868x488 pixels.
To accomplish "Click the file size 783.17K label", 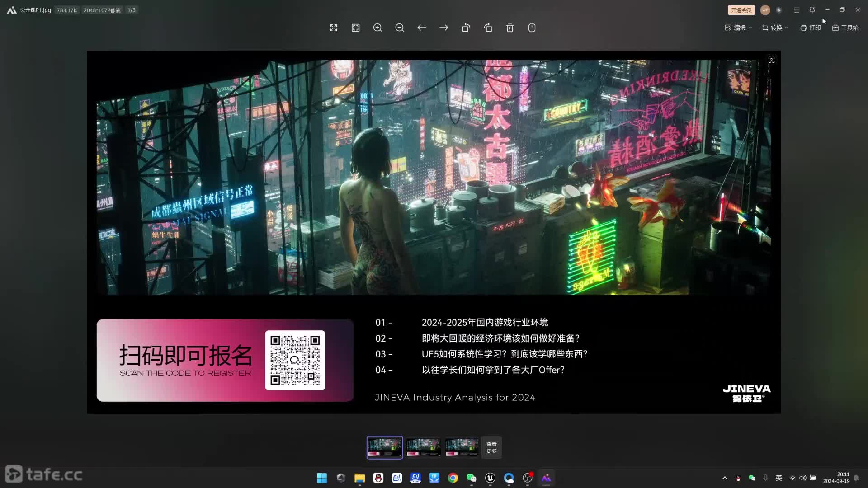I will point(67,10).
